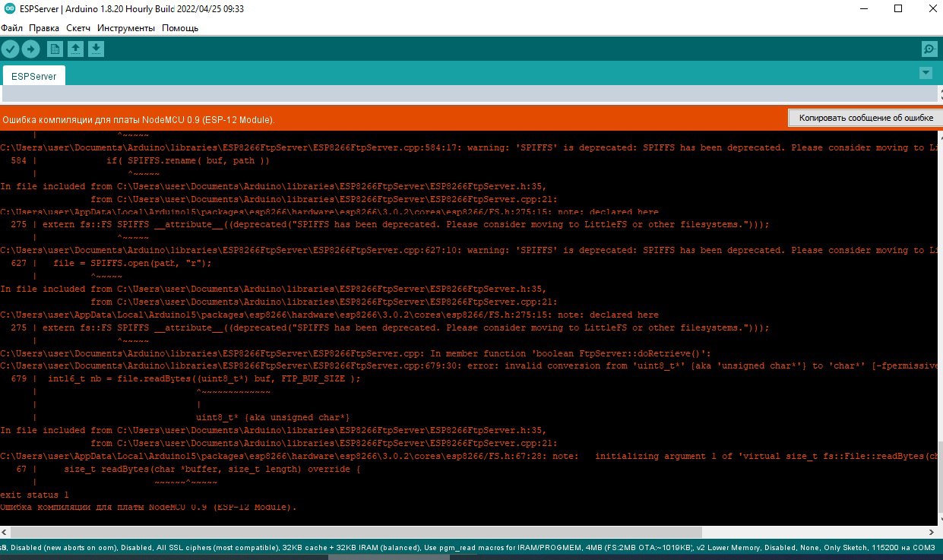Click the Upload arrow button
Image resolution: width=943 pixels, height=560 pixels.
pos(30,49)
